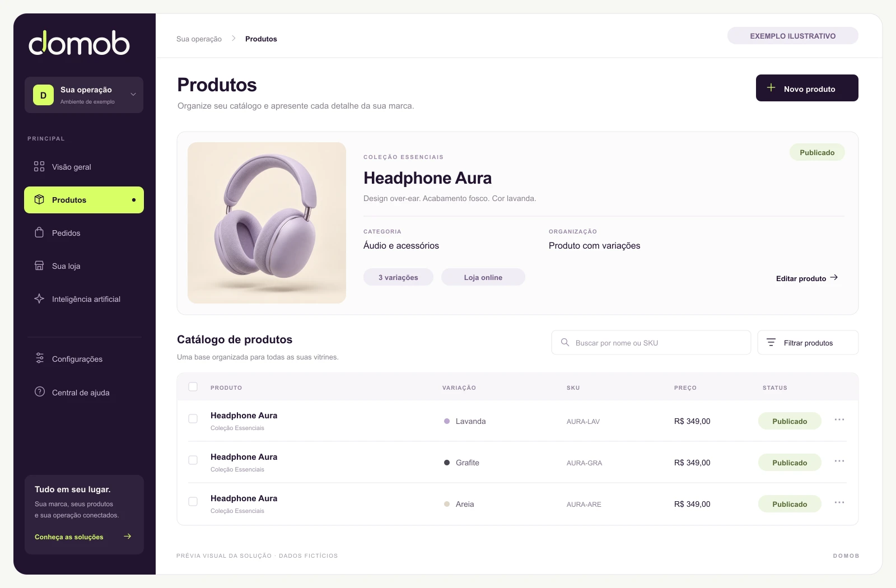Expand the Sua operação workspace chevron

click(133, 94)
